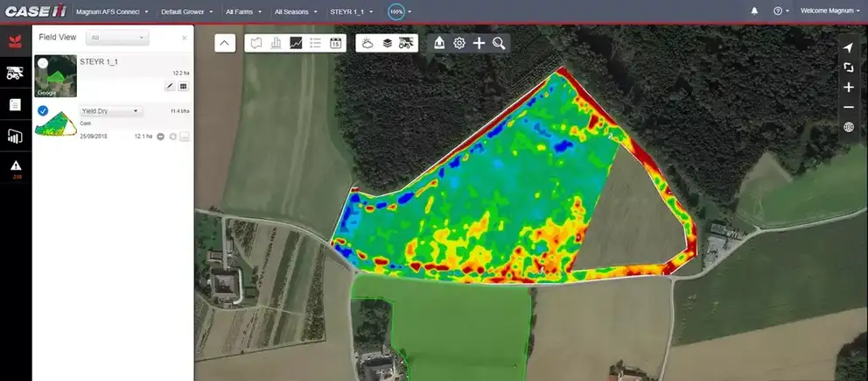868x381 pixels.
Task: Click the 11.4 t/ha yield value
Action: pos(180,111)
